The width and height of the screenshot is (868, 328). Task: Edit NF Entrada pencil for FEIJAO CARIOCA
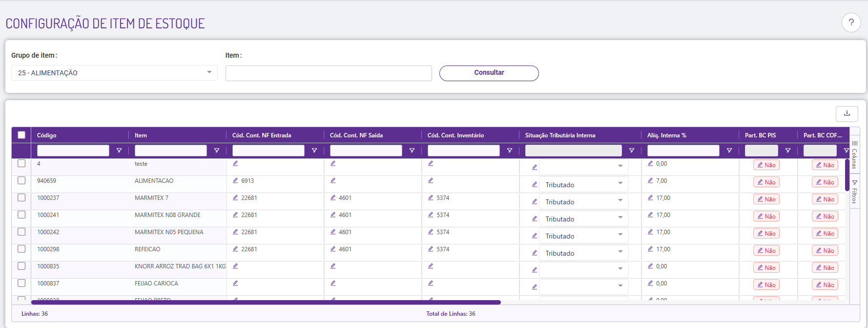click(x=235, y=283)
